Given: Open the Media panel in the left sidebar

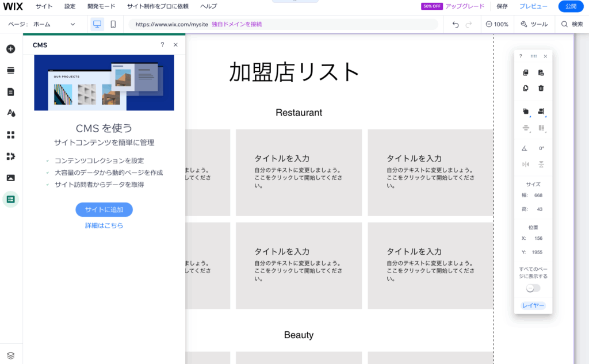Looking at the screenshot, I should point(10,178).
